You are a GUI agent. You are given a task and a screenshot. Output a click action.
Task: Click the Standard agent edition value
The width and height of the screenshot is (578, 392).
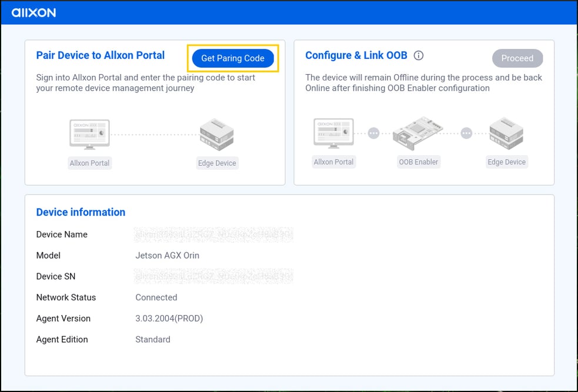[x=152, y=340]
